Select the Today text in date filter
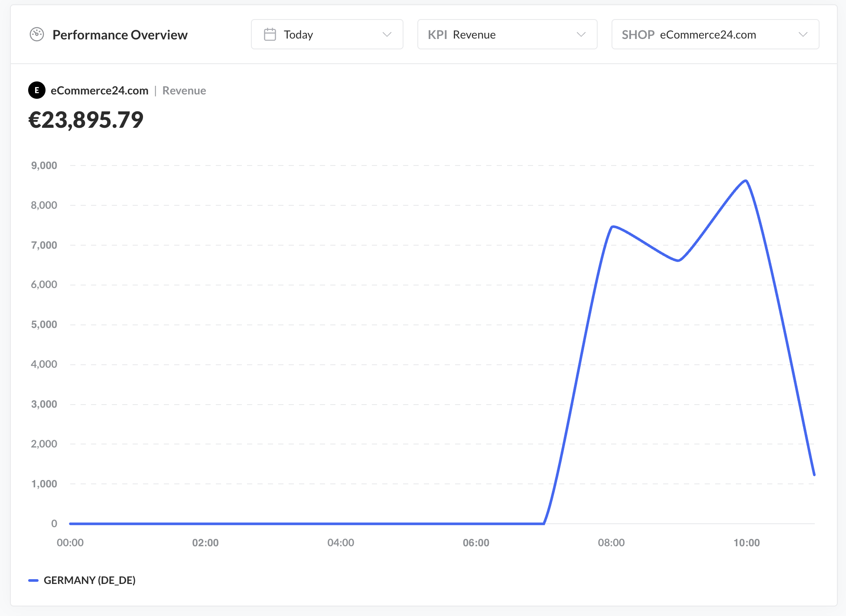 [x=298, y=35]
